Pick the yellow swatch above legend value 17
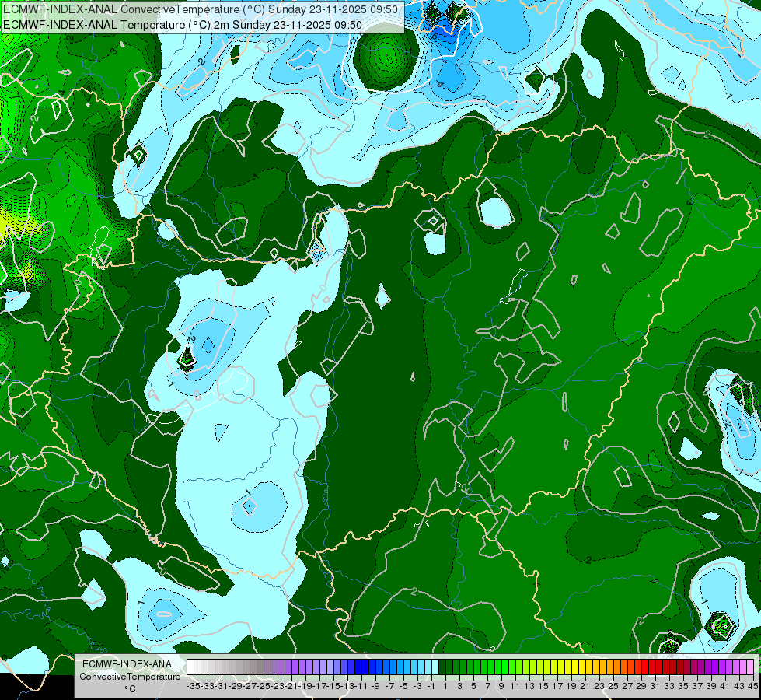 click(554, 667)
